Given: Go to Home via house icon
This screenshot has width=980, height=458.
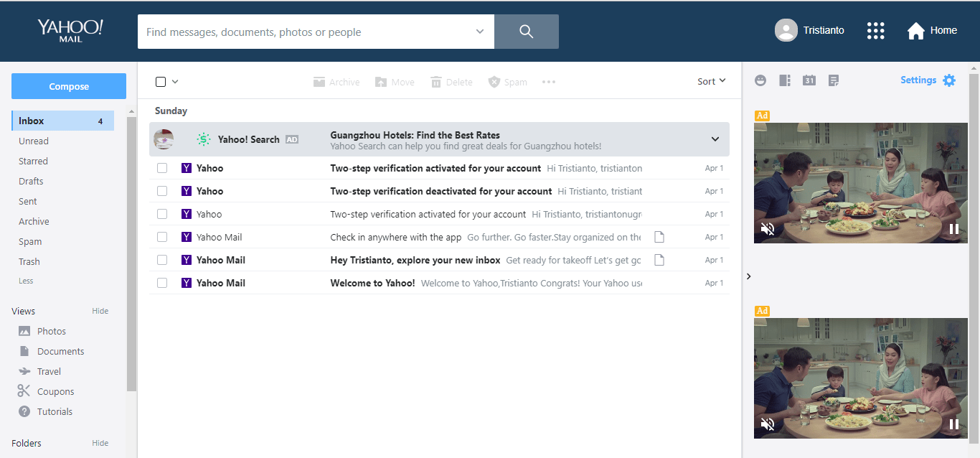Looking at the screenshot, I should pos(915,31).
